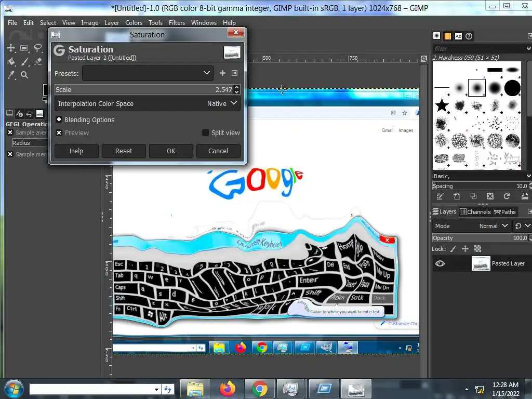Duplicate the selected brush
Viewport: 532px width, 399px height.
pyautogui.click(x=473, y=196)
